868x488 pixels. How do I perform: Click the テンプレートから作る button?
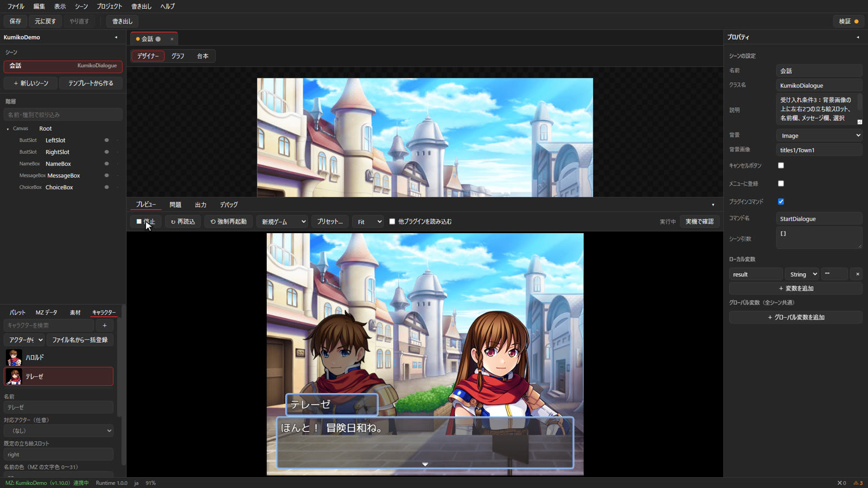91,84
